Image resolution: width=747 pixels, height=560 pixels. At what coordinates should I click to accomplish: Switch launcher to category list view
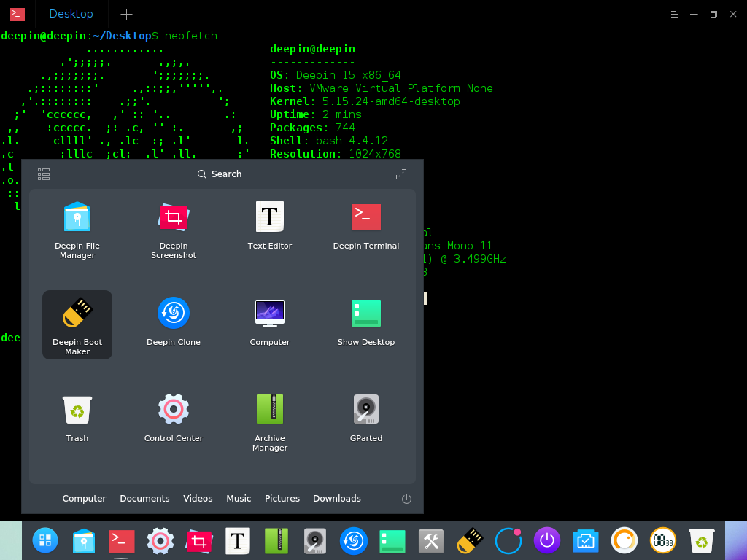pyautogui.click(x=44, y=174)
